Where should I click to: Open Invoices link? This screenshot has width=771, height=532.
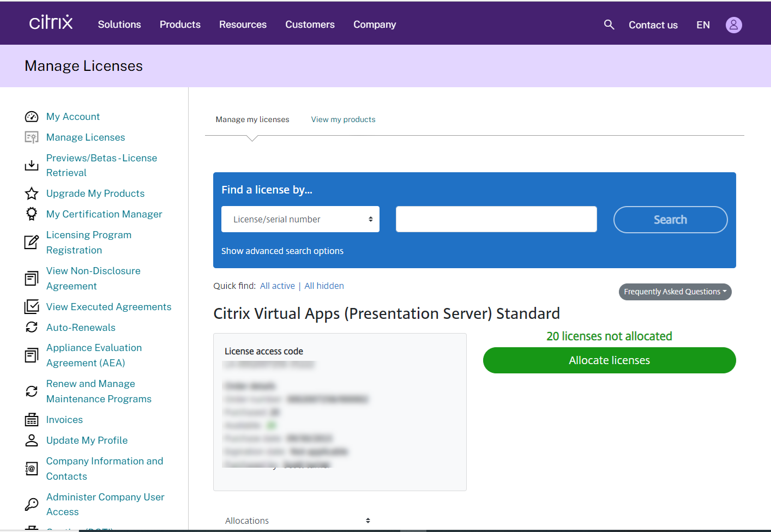64,420
